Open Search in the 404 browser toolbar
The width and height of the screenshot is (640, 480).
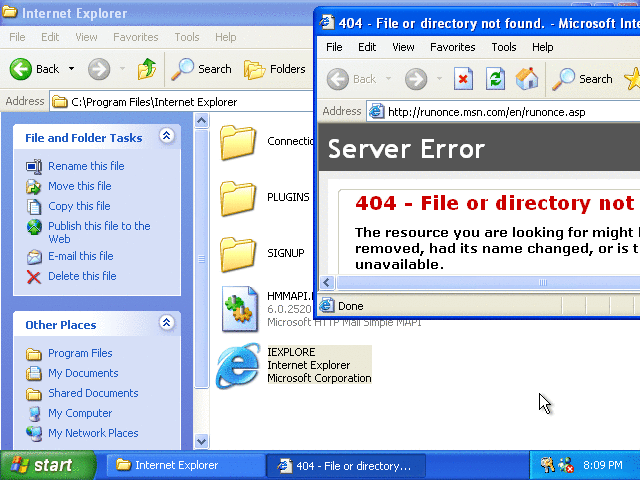click(x=582, y=79)
